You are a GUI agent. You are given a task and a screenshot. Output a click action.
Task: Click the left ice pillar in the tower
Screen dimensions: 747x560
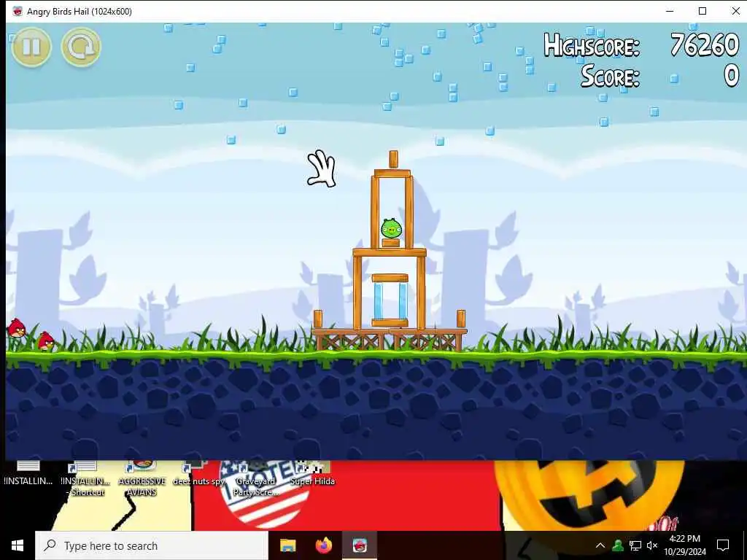tap(379, 301)
